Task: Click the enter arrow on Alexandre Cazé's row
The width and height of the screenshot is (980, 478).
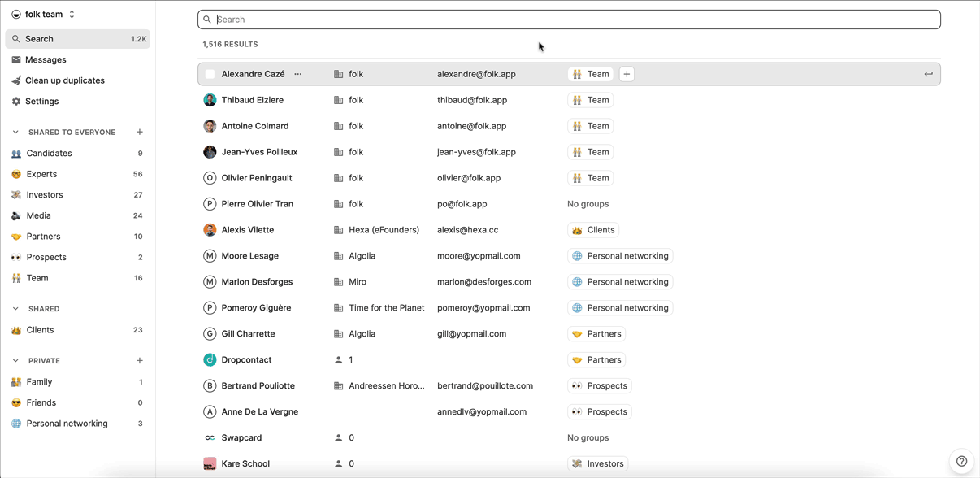Action: pos(928,74)
